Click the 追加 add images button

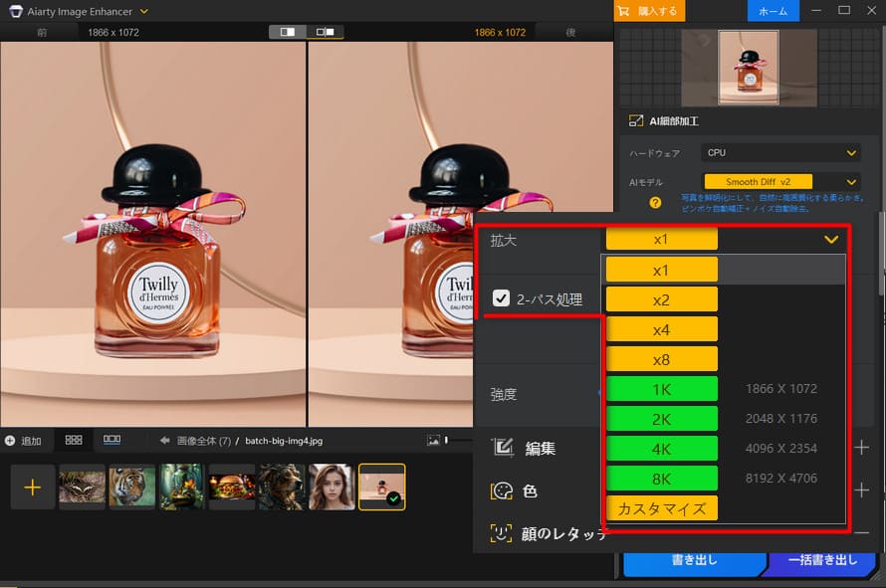23,441
